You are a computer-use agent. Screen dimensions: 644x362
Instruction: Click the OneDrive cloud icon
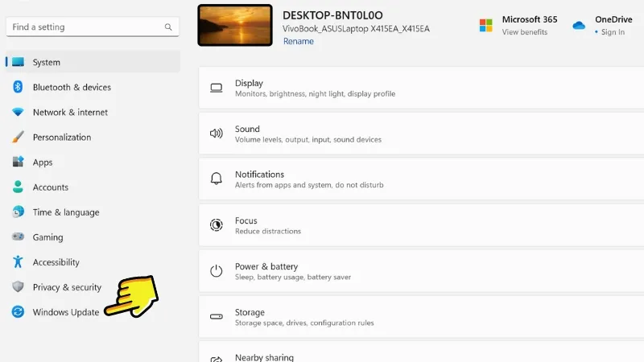pyautogui.click(x=579, y=26)
